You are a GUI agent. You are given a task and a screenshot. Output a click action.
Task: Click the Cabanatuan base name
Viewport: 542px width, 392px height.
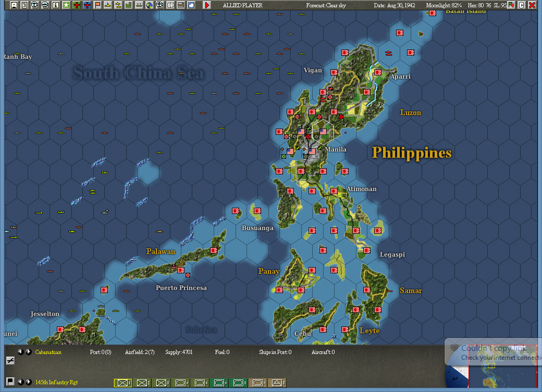click(48, 352)
